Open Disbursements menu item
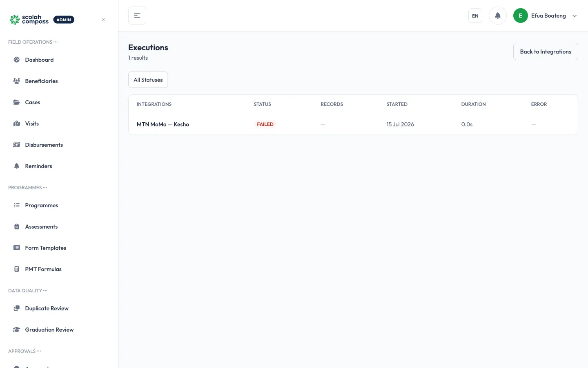The image size is (588, 368). (59, 145)
